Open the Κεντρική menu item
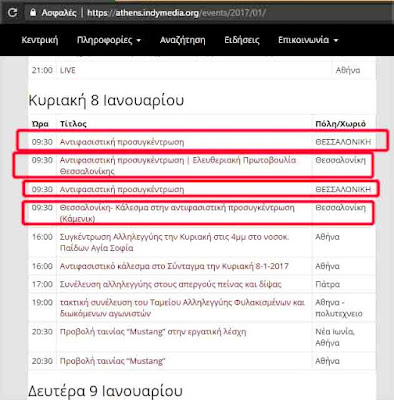 click(40, 40)
